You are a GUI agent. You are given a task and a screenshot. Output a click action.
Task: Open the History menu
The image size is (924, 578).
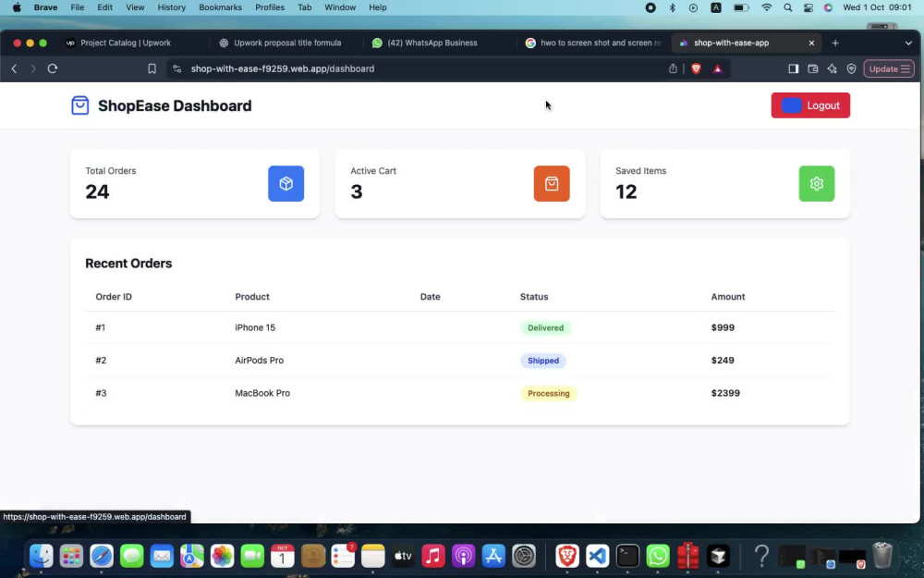click(172, 7)
